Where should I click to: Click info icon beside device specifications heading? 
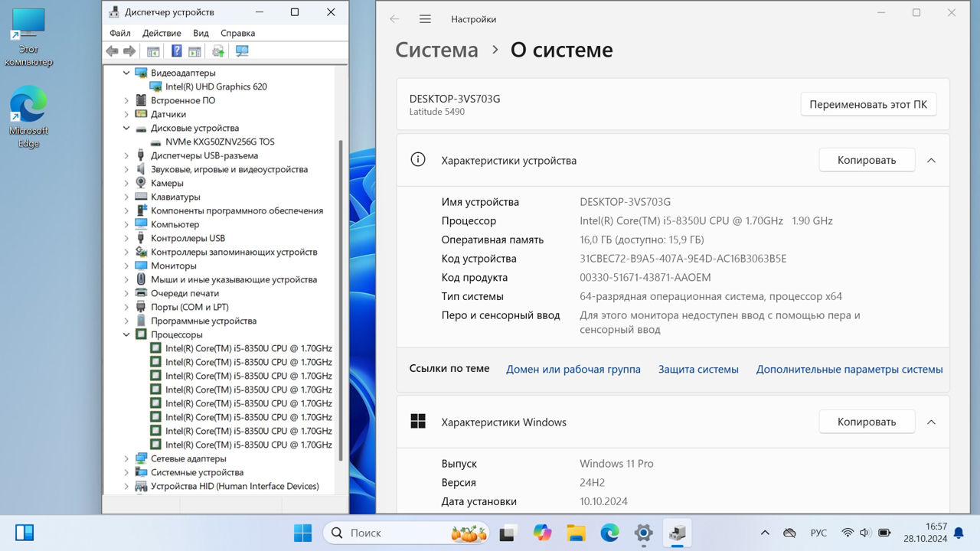[x=418, y=160]
